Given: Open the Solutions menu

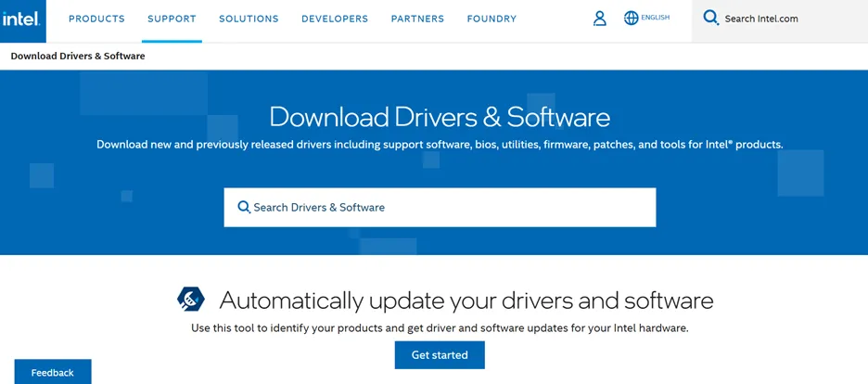Looking at the screenshot, I should (x=249, y=19).
